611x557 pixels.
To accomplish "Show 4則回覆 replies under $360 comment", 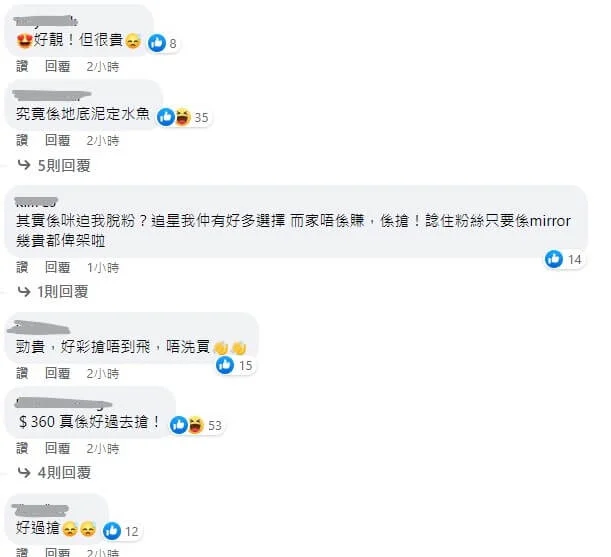I will [63, 471].
